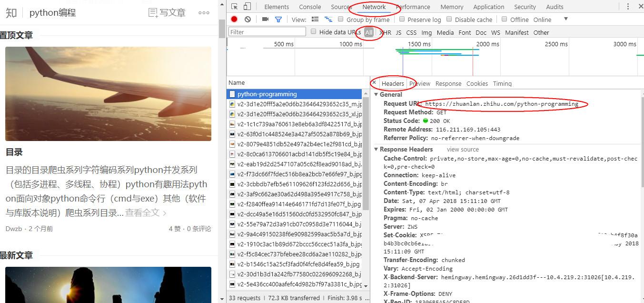Open the Online throttling dropdown arrow
This screenshot has height=303, width=644.
(565, 19)
